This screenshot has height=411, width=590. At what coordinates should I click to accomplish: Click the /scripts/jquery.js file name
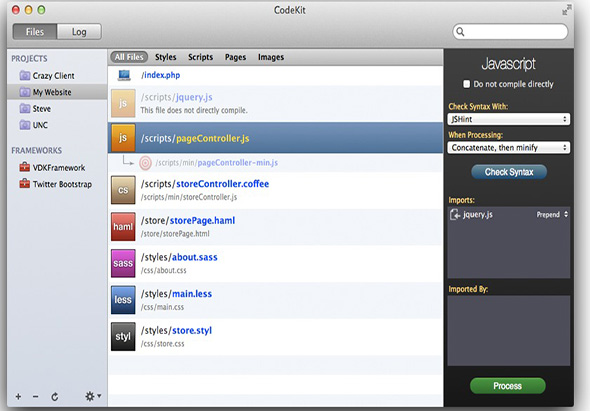176,97
